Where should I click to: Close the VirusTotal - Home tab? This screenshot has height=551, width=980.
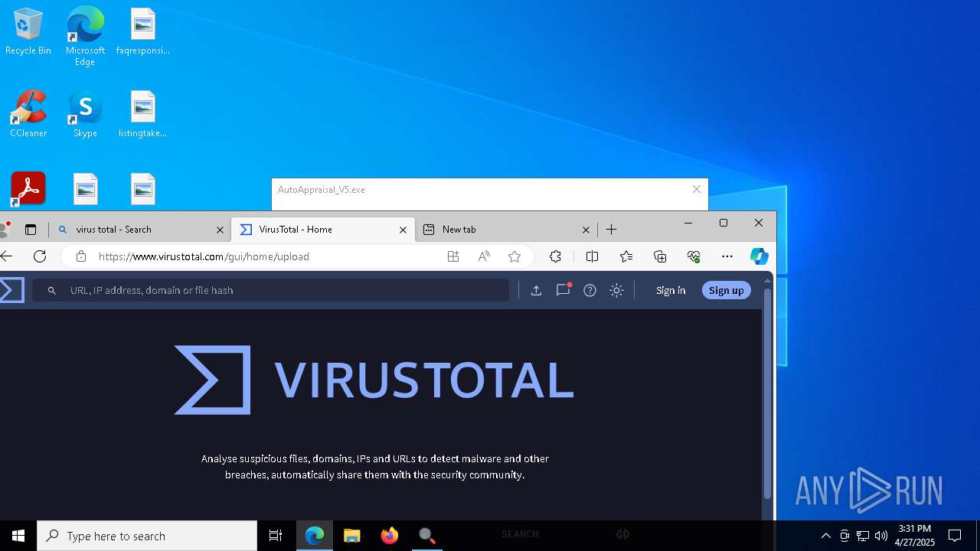click(403, 230)
